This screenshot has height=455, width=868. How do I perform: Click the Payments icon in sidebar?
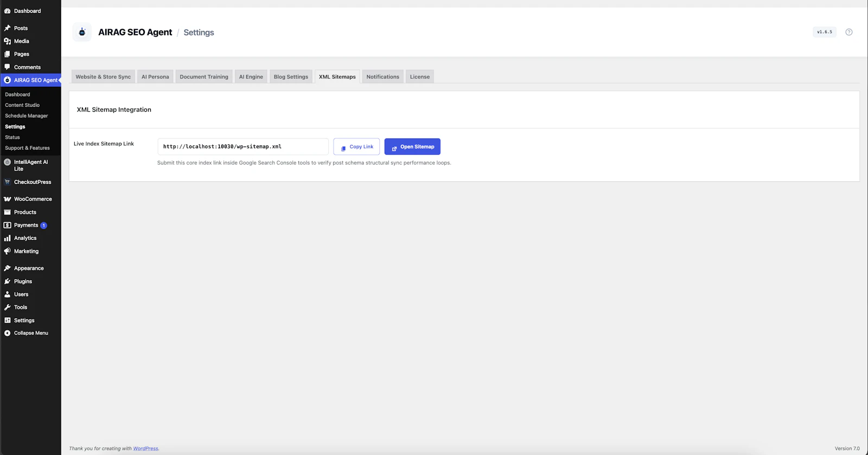point(8,225)
